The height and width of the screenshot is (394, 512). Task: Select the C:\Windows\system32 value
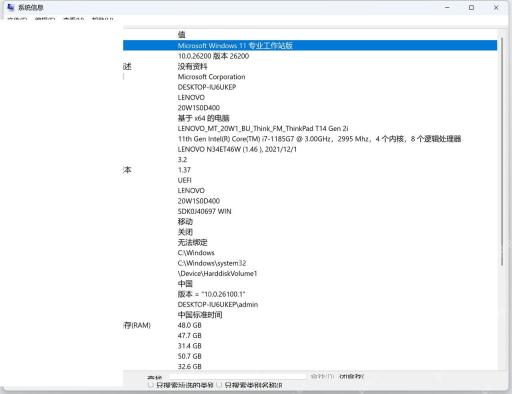212,263
